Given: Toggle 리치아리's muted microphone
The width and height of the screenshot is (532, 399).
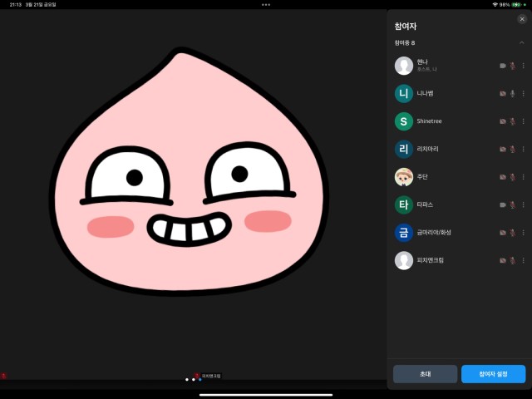Looking at the screenshot, I should coord(513,149).
